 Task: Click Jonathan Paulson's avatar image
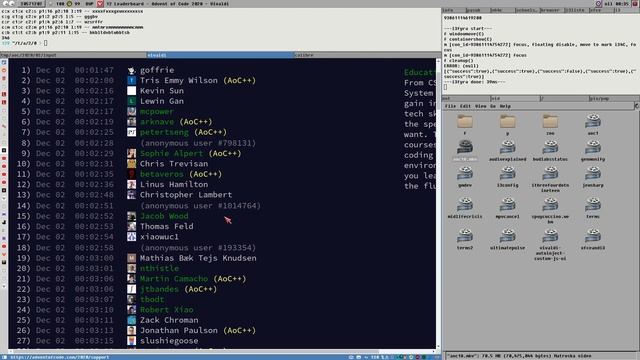click(131, 330)
